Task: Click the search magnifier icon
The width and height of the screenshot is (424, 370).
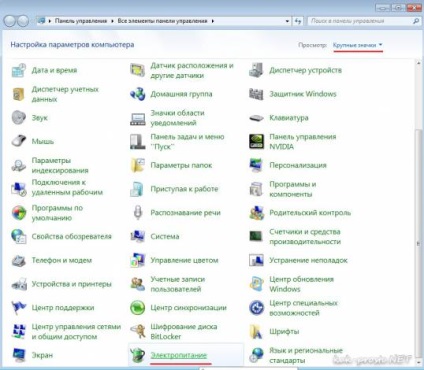Action: click(x=416, y=21)
